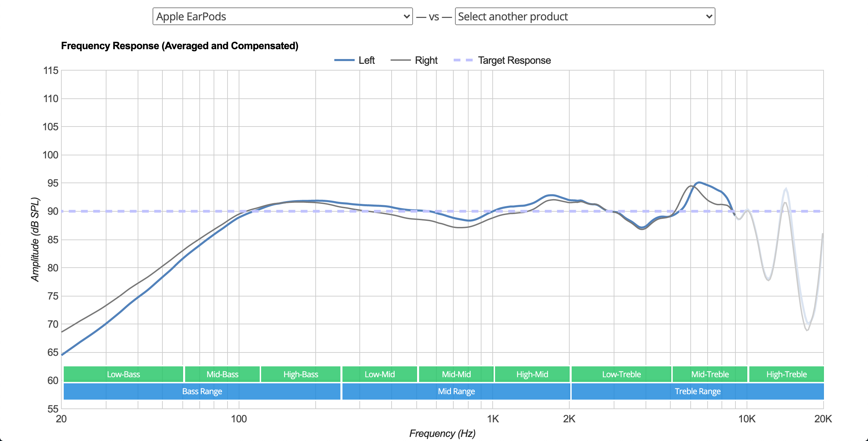Click the Mid-Mid range segment
Image resolution: width=868 pixels, height=441 pixels.
(x=456, y=374)
